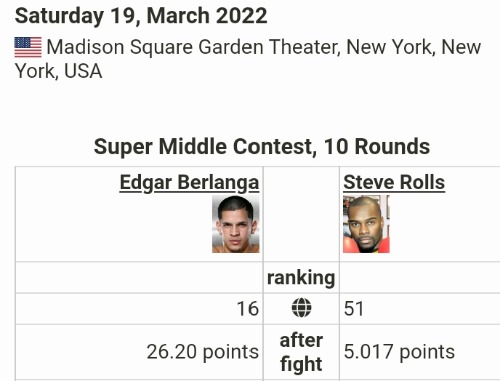Click the empty cell right of ranking label
Screen dimensions: 500x381
point(420,277)
